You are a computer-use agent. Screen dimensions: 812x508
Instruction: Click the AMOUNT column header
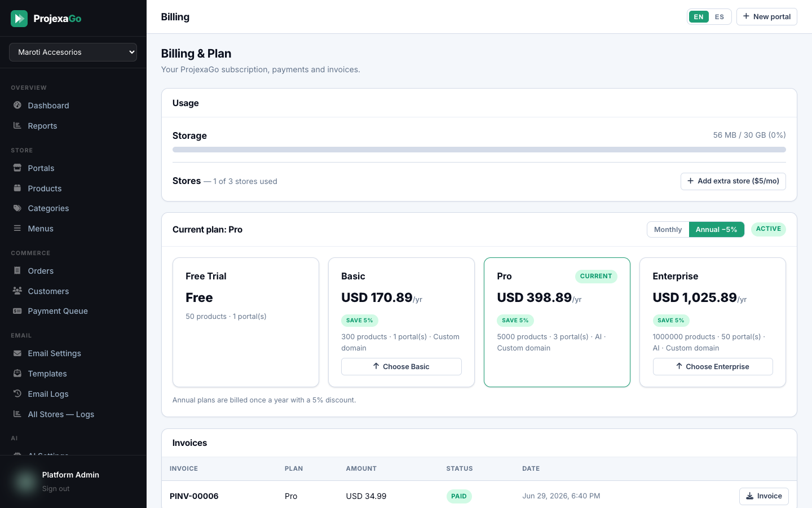click(x=361, y=468)
